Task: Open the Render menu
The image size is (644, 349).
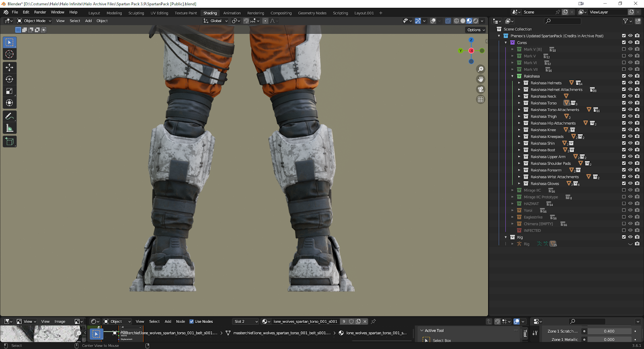Action: (x=40, y=12)
